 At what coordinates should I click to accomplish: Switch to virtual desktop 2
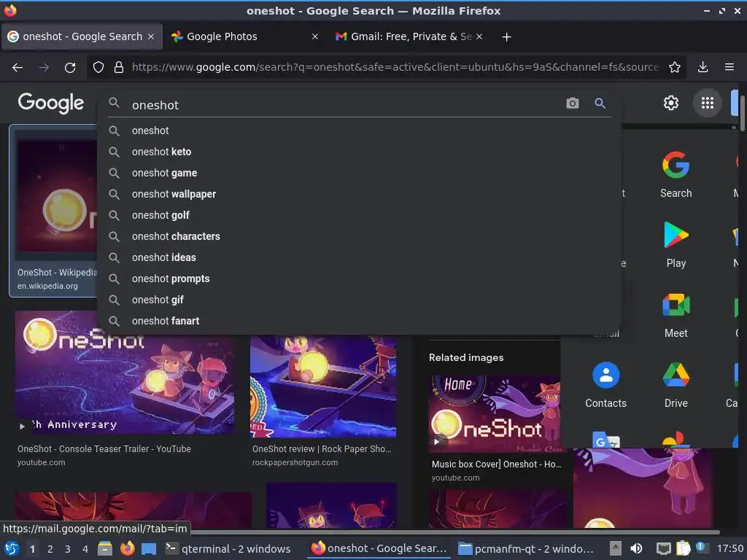tap(50, 549)
